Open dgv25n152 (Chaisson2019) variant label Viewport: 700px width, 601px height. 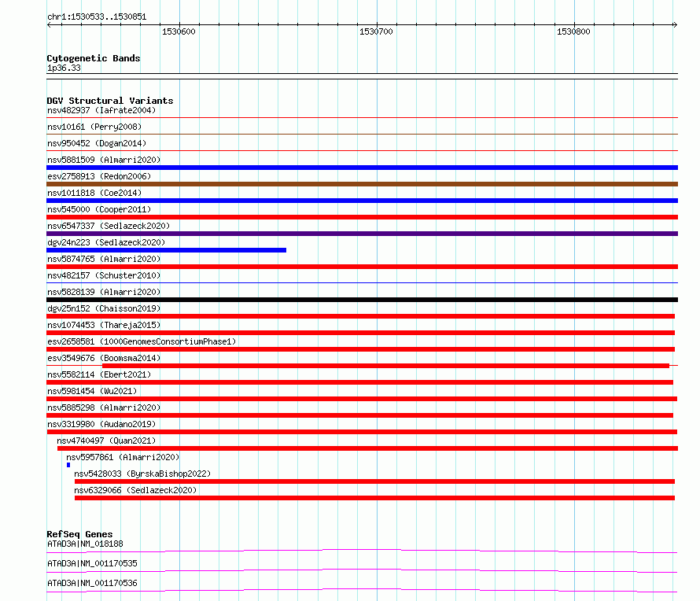104,308
